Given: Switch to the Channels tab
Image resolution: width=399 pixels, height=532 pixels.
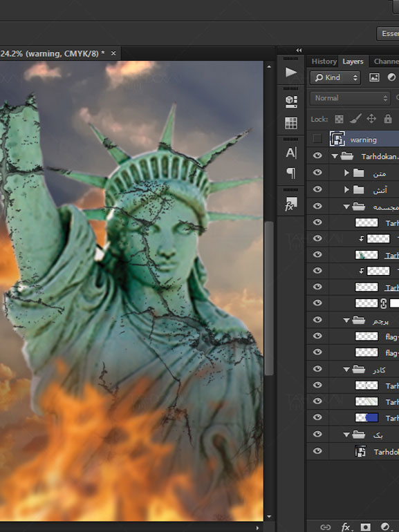Looking at the screenshot, I should tap(386, 61).
